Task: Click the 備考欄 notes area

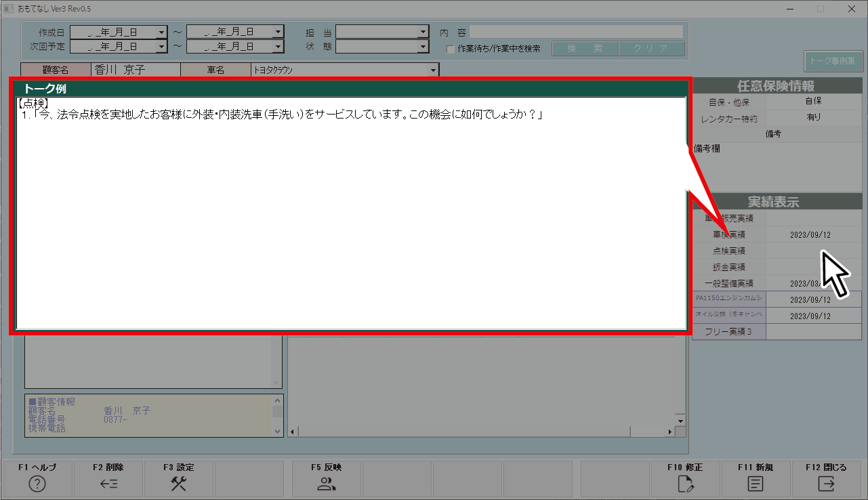Action: point(777,166)
